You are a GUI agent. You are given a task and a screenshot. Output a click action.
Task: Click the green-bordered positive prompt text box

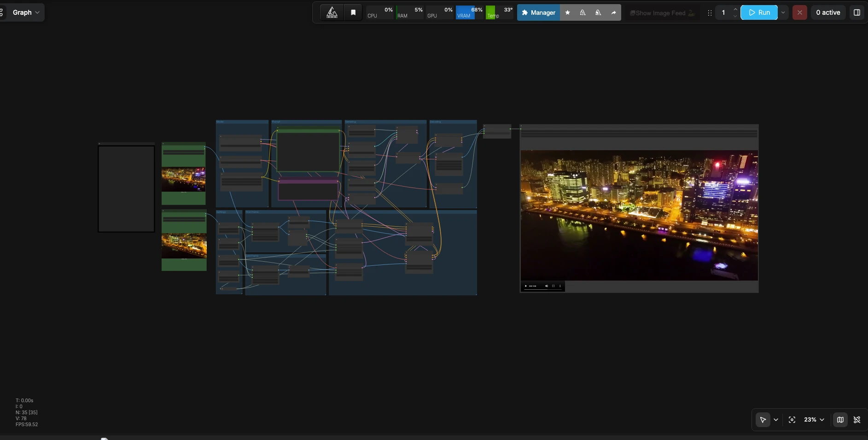(x=309, y=152)
